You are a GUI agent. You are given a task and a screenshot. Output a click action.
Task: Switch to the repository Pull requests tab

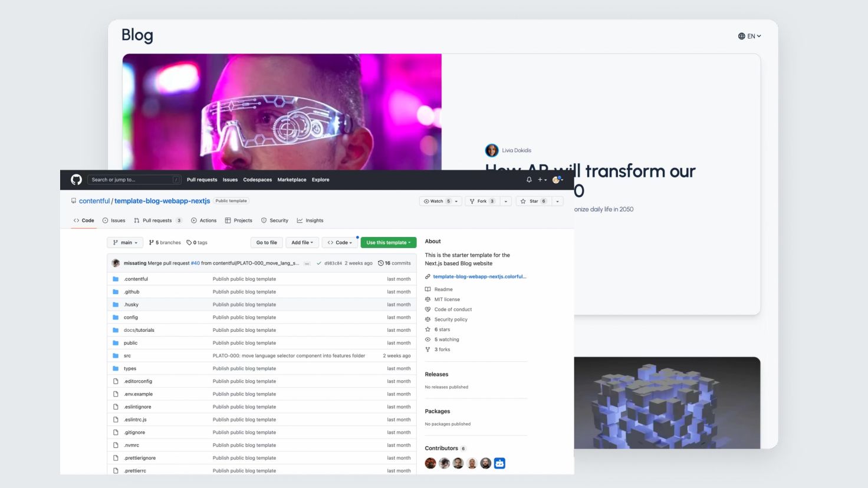(157, 220)
